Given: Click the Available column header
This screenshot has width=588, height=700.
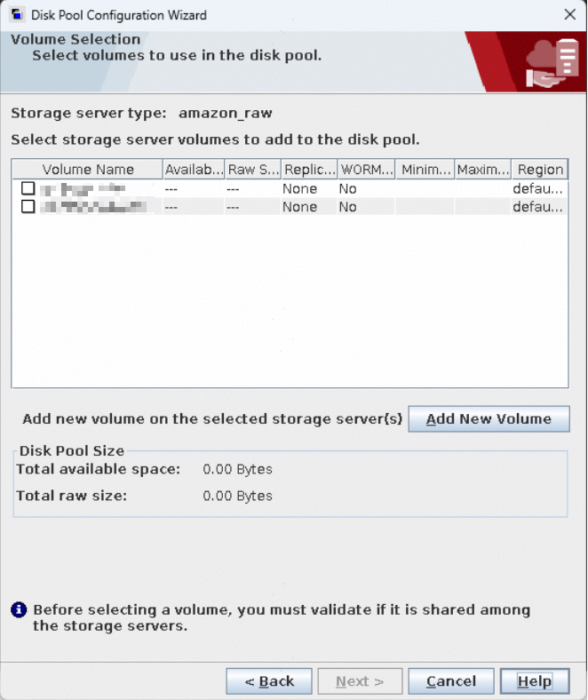Looking at the screenshot, I should click(x=194, y=170).
